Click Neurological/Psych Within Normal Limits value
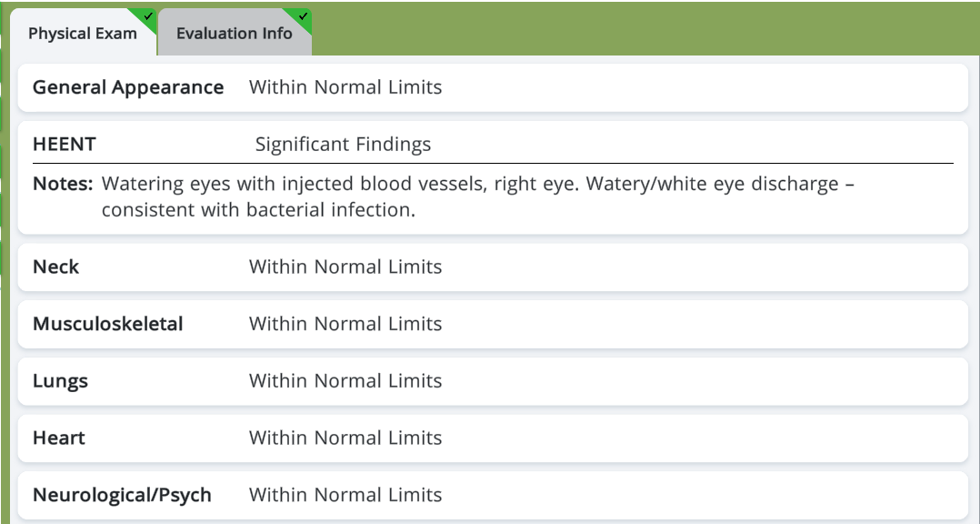Screen dimensions: 980x524 click(345, 495)
